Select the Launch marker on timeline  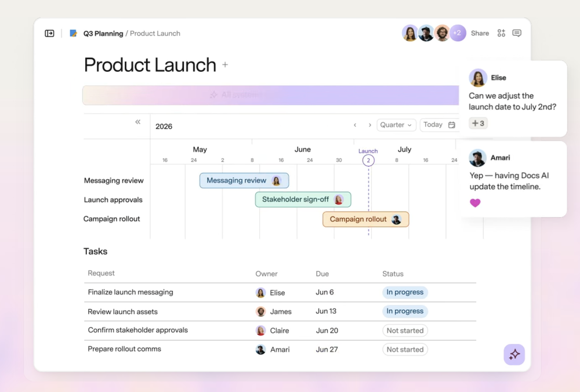tap(368, 160)
